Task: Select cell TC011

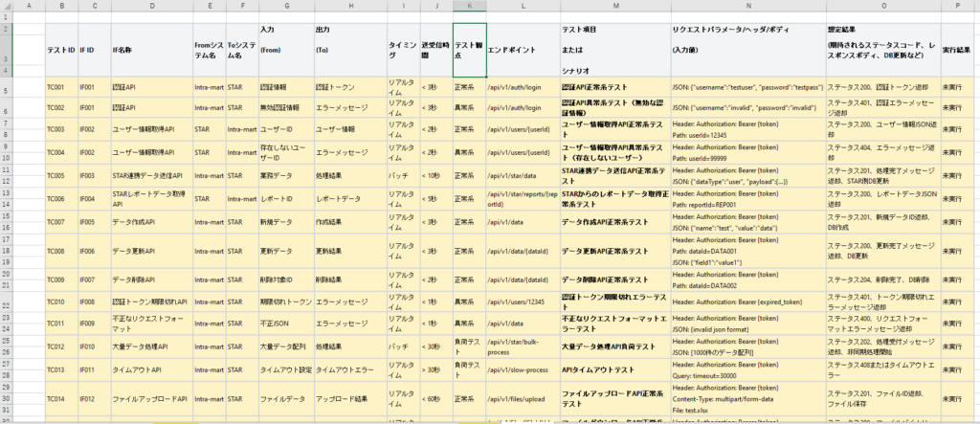Action: (62, 324)
